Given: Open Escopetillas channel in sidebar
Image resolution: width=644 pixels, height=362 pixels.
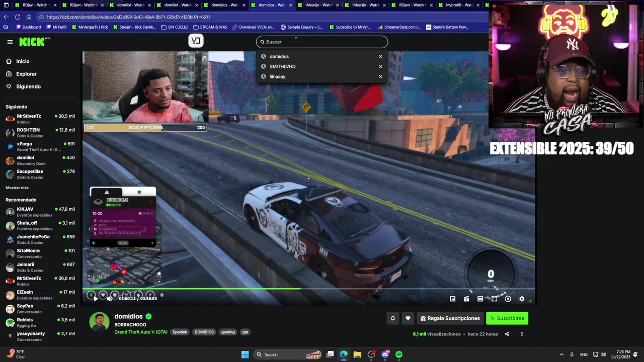Looking at the screenshot, I should point(40,174).
